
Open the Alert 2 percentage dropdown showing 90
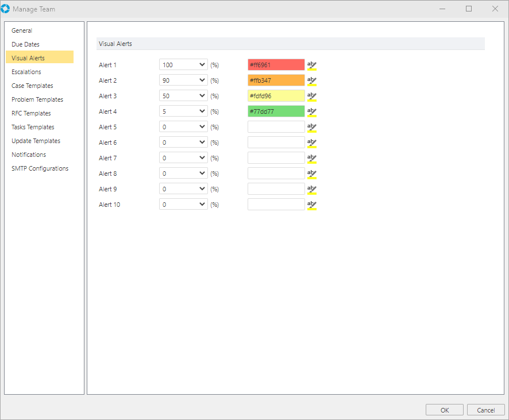[x=202, y=80]
